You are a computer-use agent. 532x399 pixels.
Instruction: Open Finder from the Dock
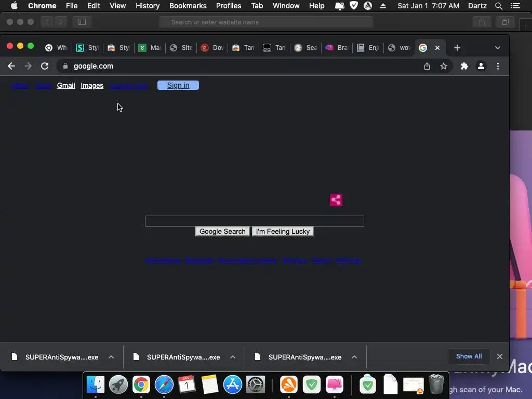(96, 385)
